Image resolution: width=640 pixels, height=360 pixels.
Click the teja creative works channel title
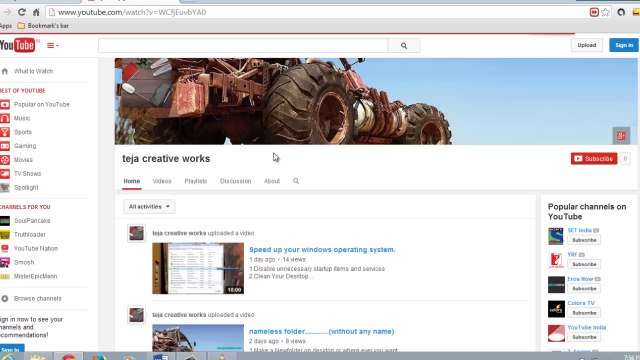[166, 159]
